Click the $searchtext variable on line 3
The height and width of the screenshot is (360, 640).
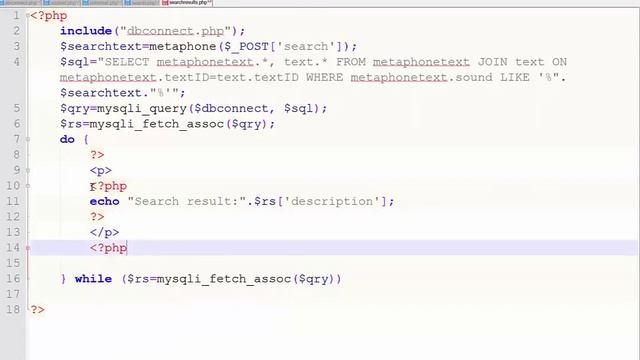[101, 47]
